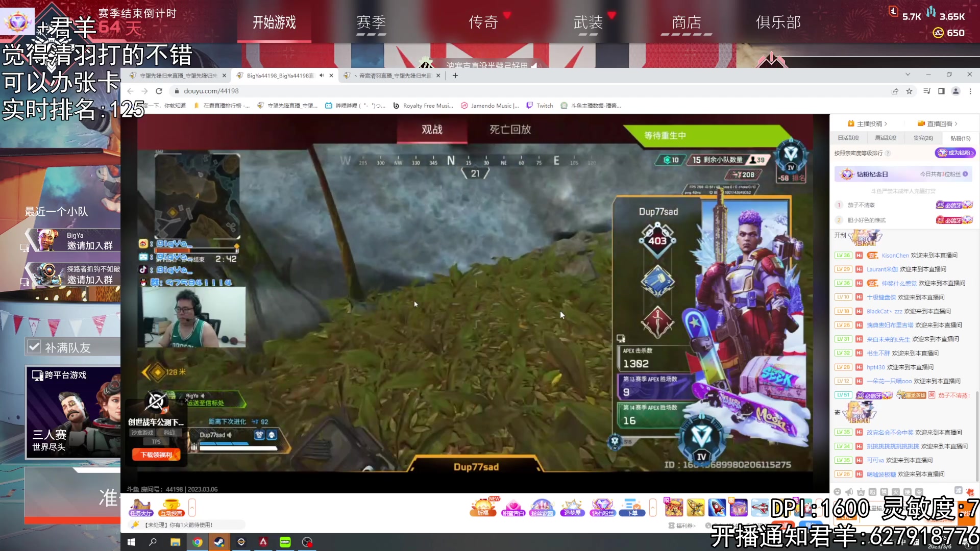This screenshot has height=551, width=980.
Task: Switch to the 死亡回放 death recap tab
Action: pyautogui.click(x=510, y=130)
